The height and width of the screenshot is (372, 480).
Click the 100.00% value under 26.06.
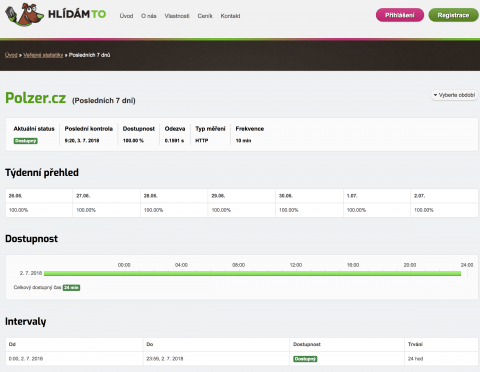point(18,210)
